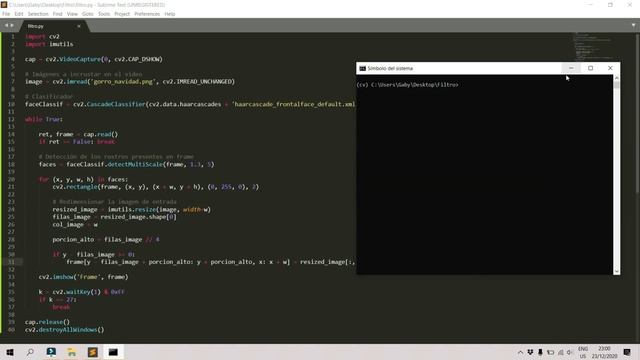
Task: Click the 'gorro_navidad.png' string
Action: pos(124,82)
